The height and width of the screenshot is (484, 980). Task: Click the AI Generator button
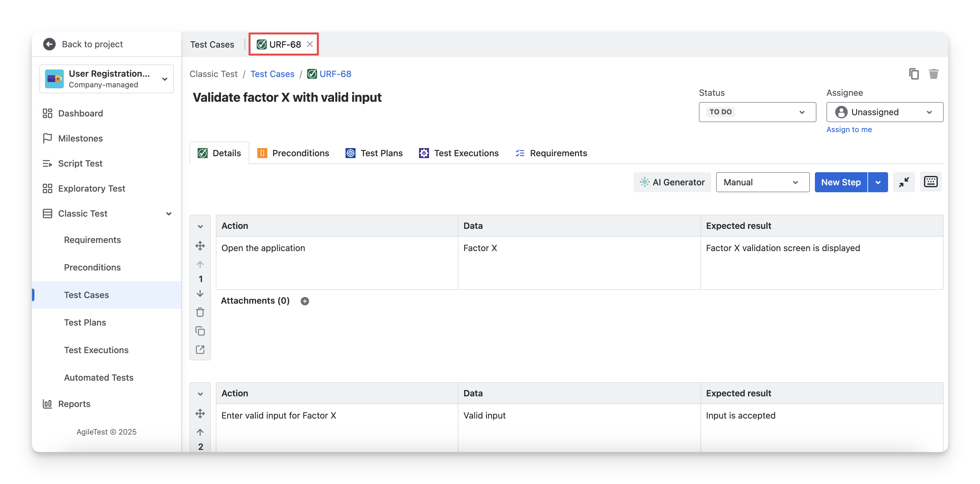coord(672,183)
